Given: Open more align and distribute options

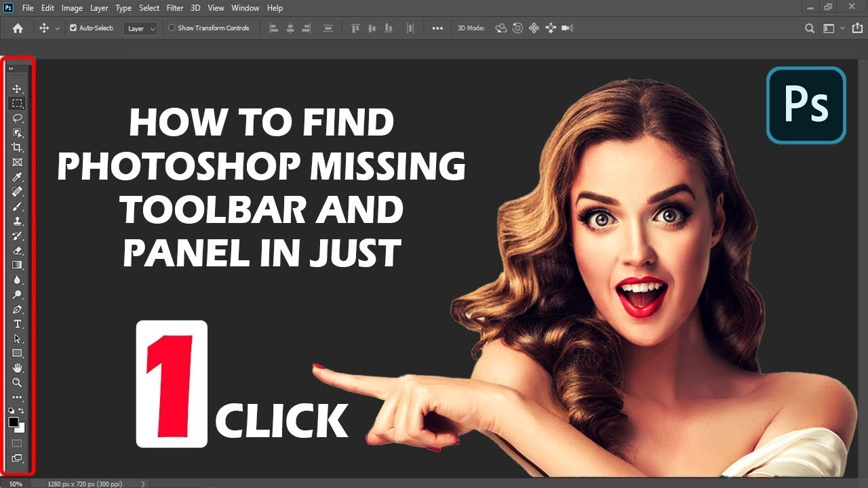Looking at the screenshot, I should point(437,28).
